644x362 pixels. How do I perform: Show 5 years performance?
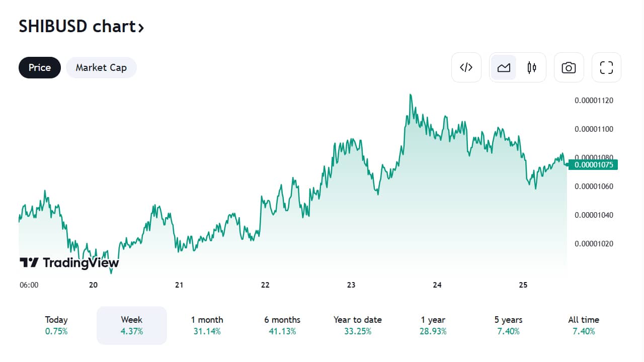[508, 325]
